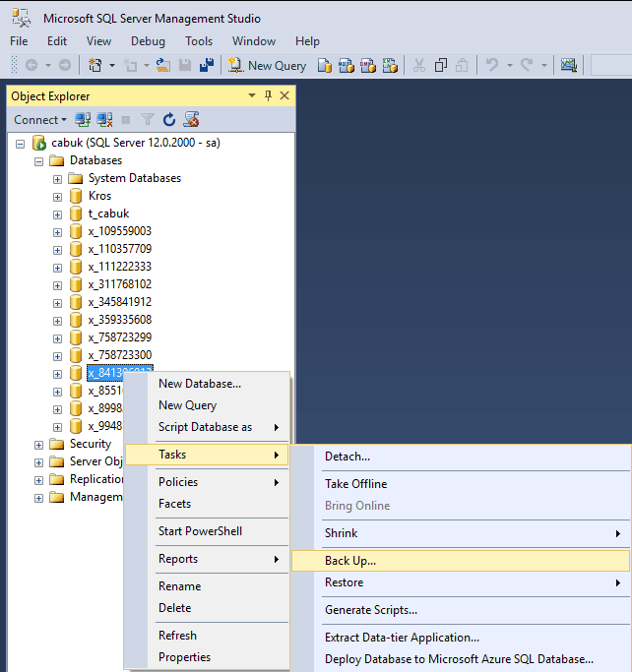632x672 pixels.
Task: Expand the Kros database node
Action: click(58, 197)
